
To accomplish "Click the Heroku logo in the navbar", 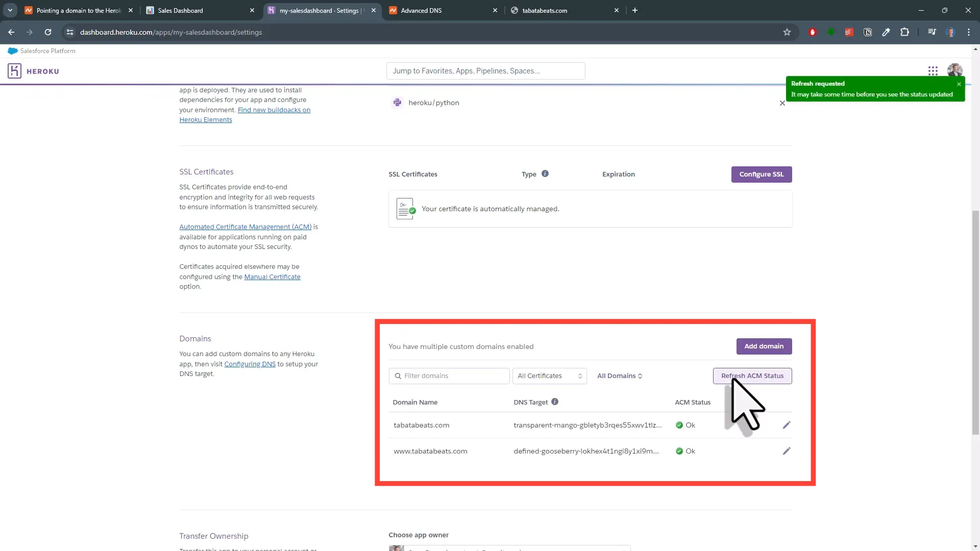I will [14, 71].
